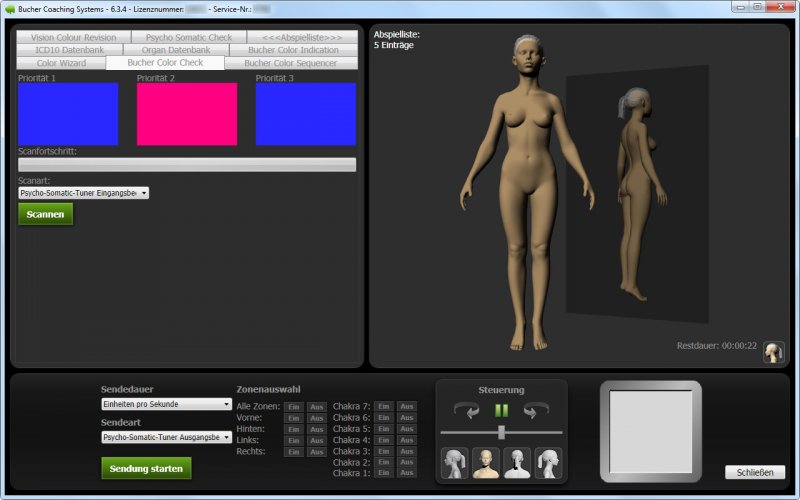This screenshot has height=500, width=800.
Task: Select the left-facing profile head view
Action: click(454, 463)
